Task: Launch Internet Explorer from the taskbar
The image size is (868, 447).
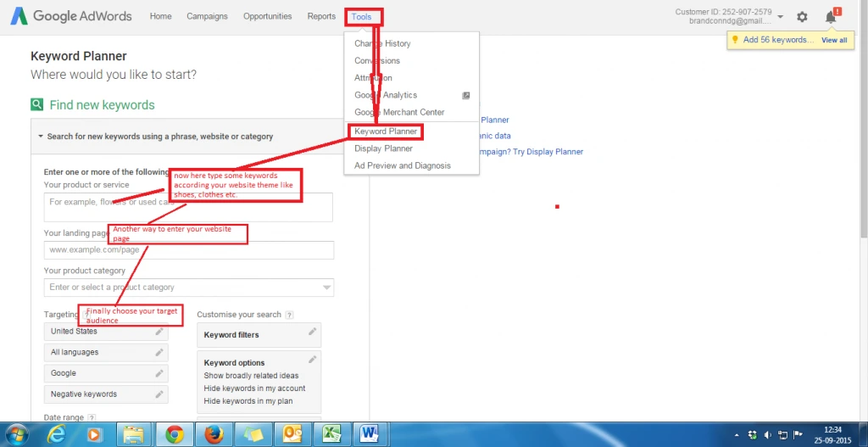Action: 56,434
